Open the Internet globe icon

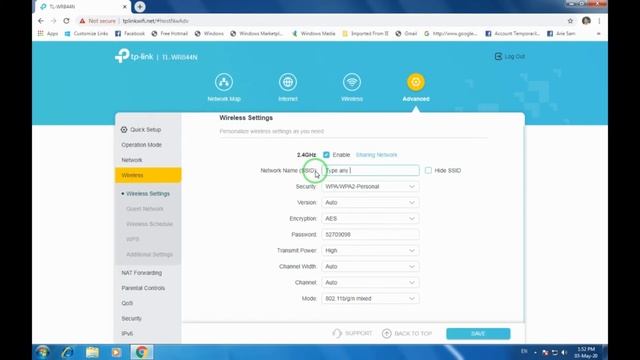click(x=288, y=82)
